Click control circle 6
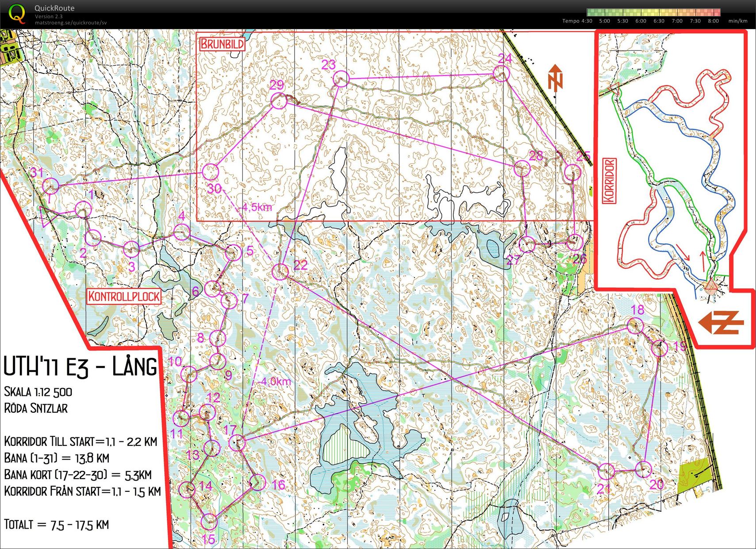Image resolution: width=756 pixels, height=549 pixels. tap(213, 289)
